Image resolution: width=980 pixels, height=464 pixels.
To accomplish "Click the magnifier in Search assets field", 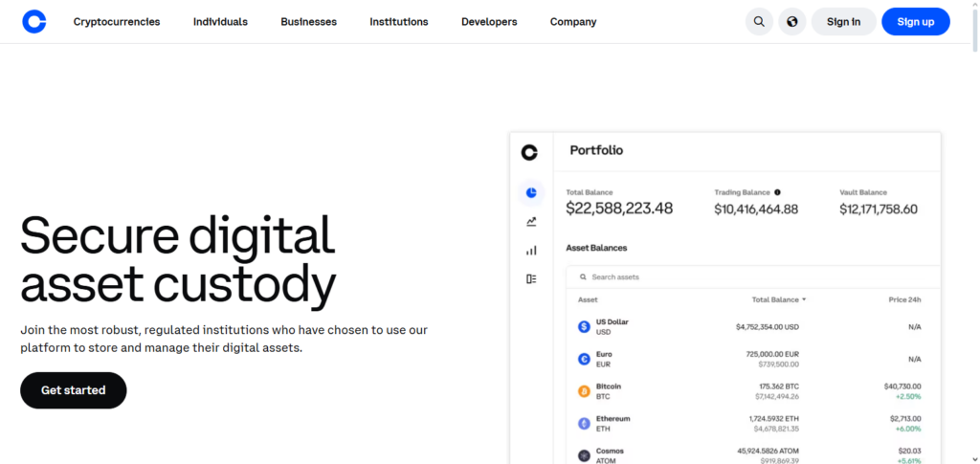I will [x=583, y=276].
